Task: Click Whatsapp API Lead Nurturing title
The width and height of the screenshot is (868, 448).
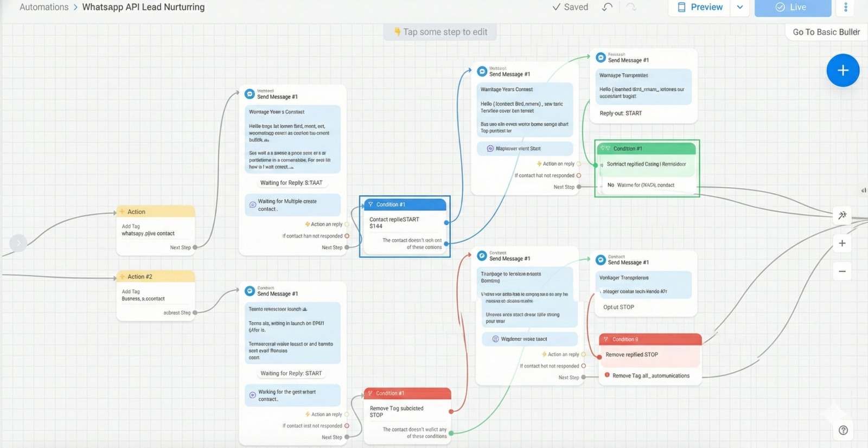Action: coord(143,7)
